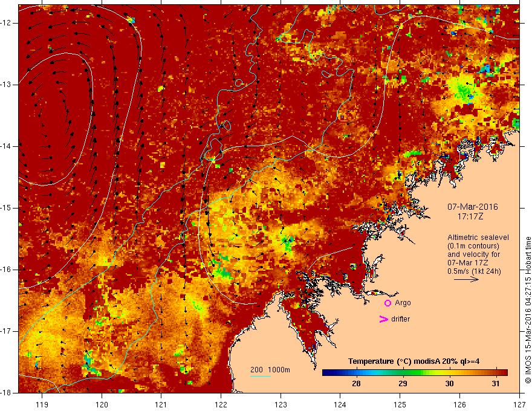
Task: Click the '200 1000m' depth contour label
Action: tap(270, 370)
